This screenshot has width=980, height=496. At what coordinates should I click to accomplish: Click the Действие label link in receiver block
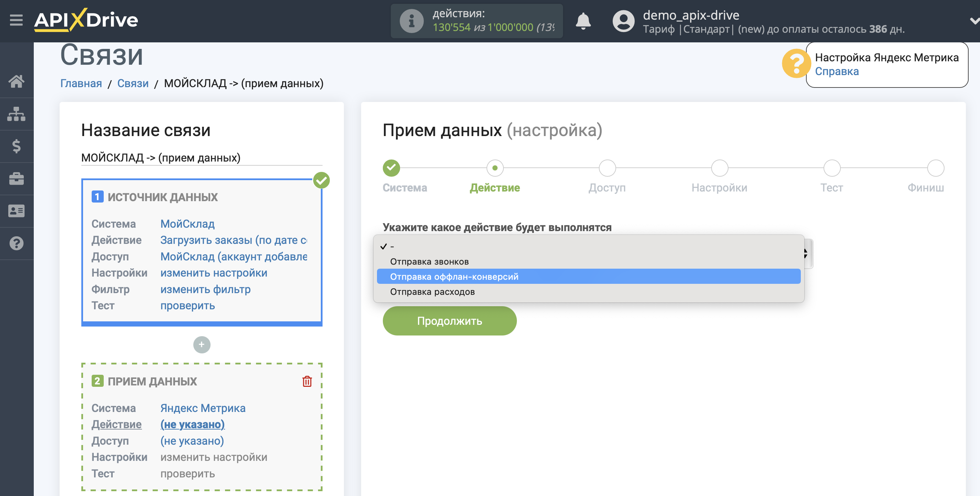[x=116, y=424]
